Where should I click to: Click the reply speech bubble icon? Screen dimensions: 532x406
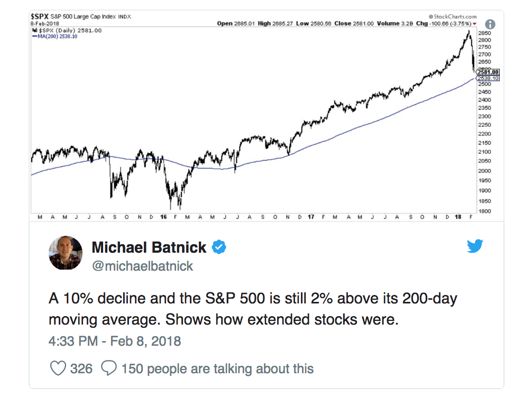point(108,368)
